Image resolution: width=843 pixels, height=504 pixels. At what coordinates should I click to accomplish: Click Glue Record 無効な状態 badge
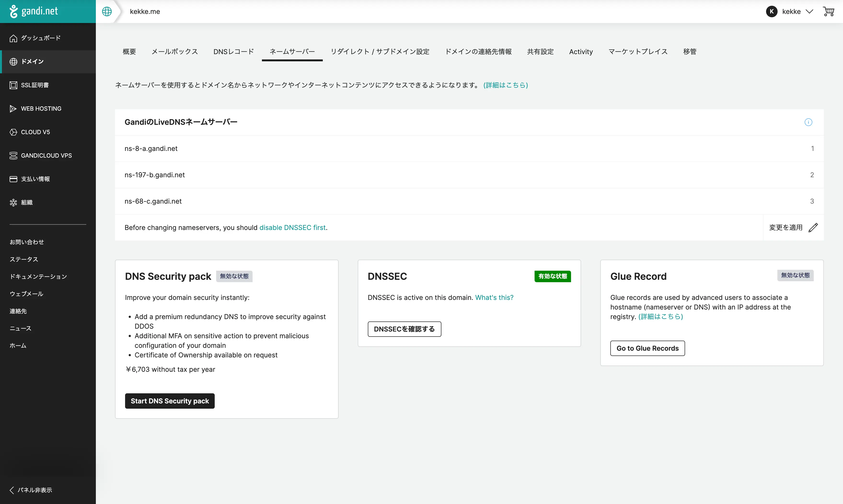795,275
